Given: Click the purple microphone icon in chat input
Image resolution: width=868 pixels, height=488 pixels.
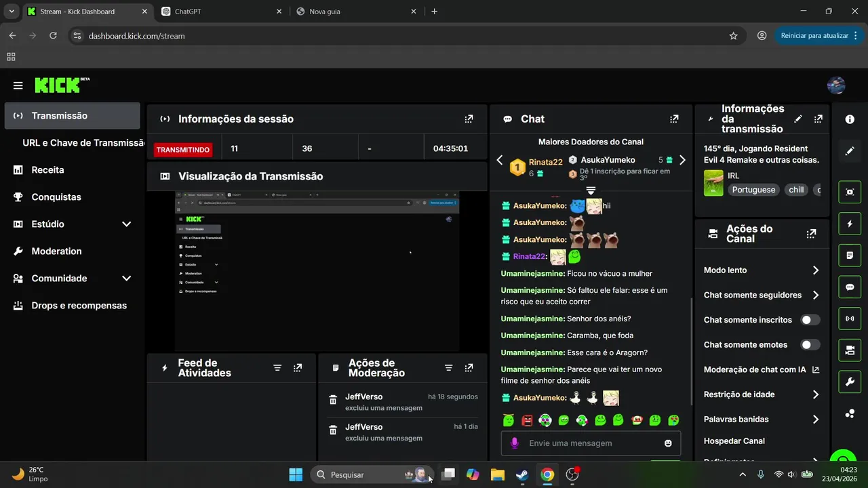Looking at the screenshot, I should coord(514,443).
